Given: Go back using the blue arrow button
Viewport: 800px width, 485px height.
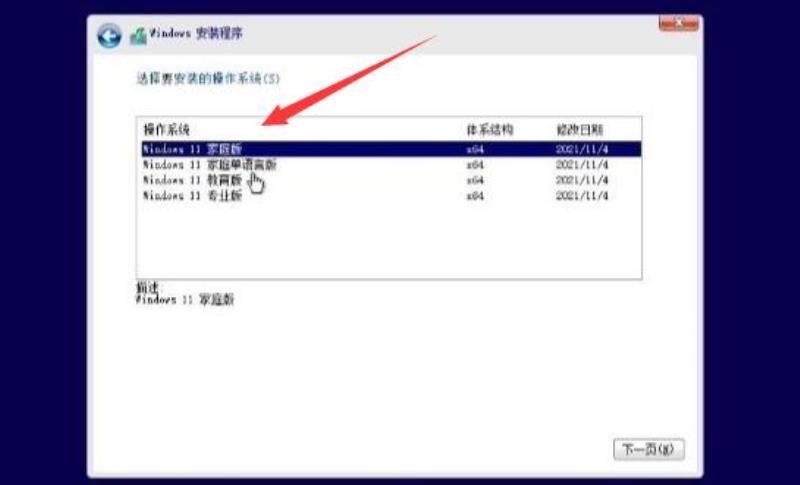Looking at the screenshot, I should click(x=109, y=36).
